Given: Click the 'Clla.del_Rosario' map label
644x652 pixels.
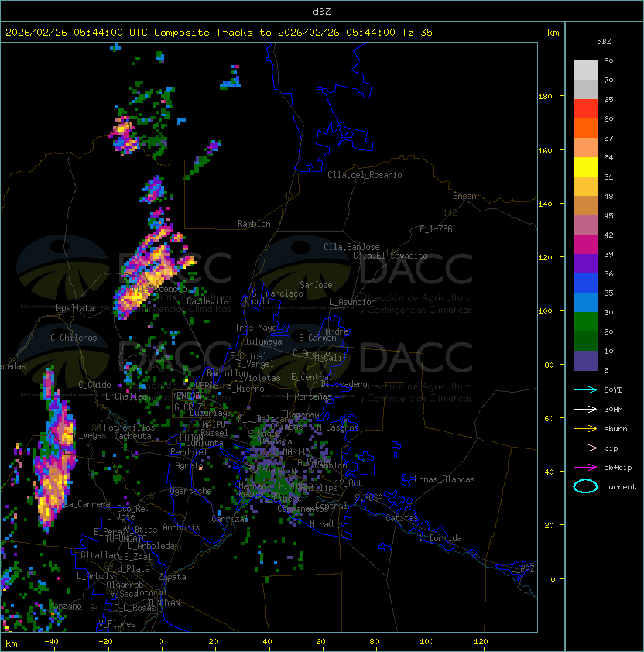Looking at the screenshot, I should 365,175.
